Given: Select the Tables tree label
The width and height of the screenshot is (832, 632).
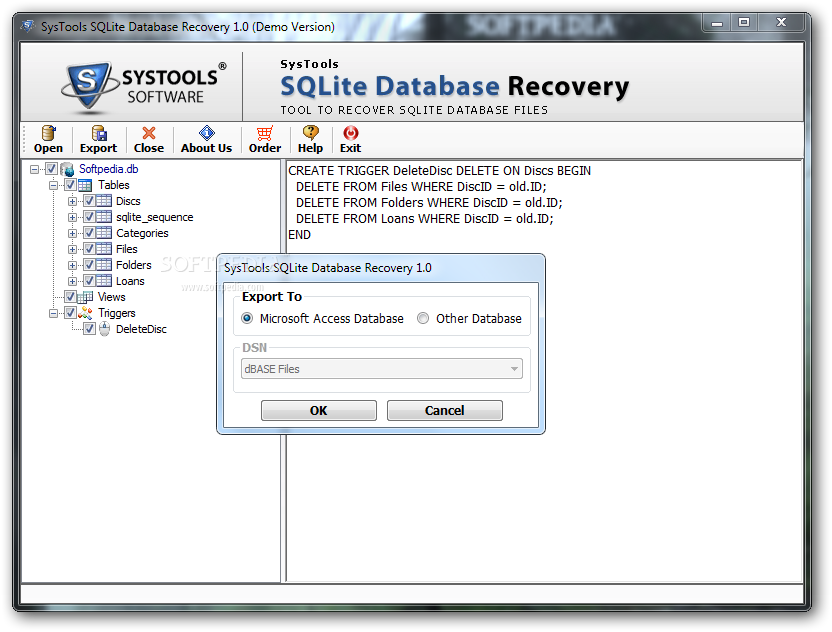Looking at the screenshot, I should (x=114, y=185).
